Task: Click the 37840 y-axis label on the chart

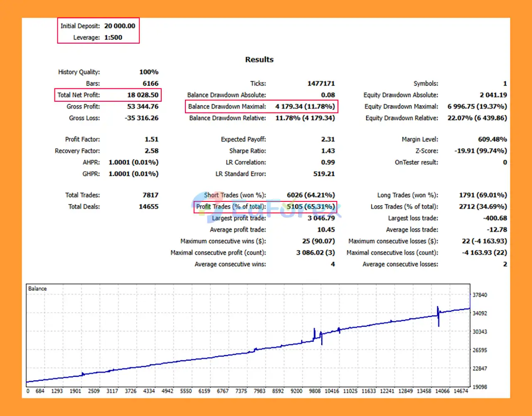Action: click(x=480, y=295)
